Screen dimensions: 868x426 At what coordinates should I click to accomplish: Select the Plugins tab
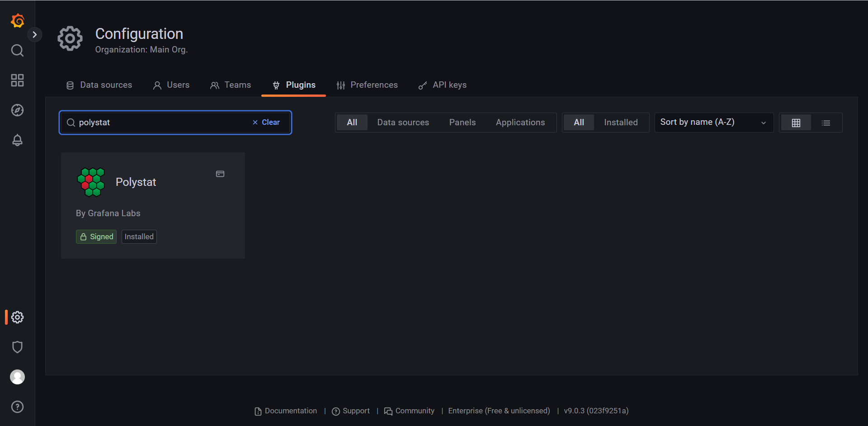click(x=294, y=85)
